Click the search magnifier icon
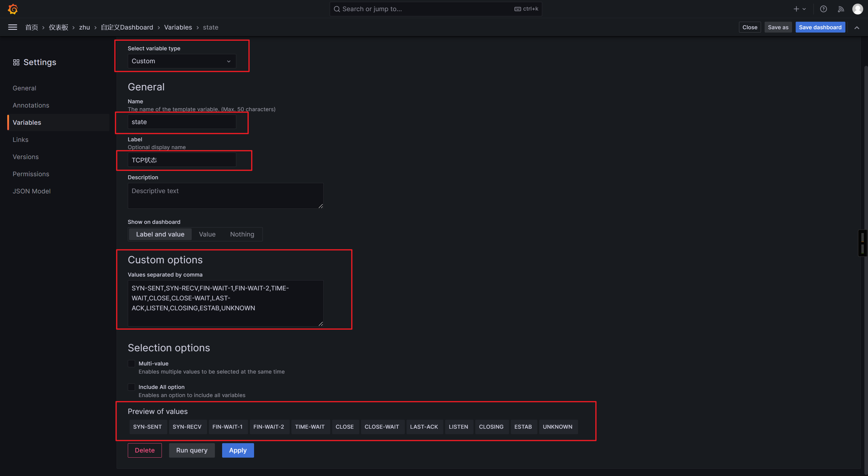This screenshot has height=476, width=868. [x=337, y=9]
